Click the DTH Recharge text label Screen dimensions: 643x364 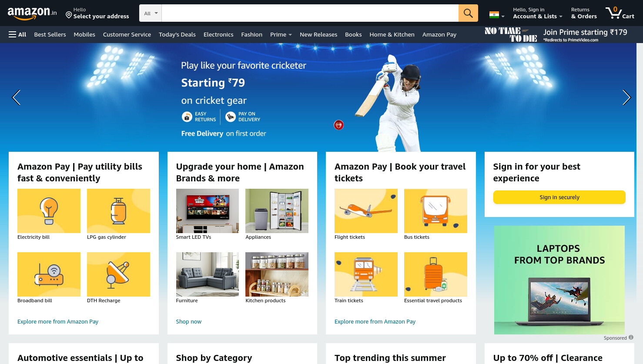[x=104, y=301]
